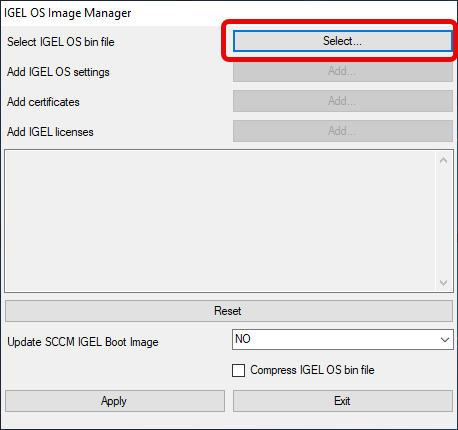The image size is (458, 430).
Task: Click inside the empty log text area
Action: [220, 221]
